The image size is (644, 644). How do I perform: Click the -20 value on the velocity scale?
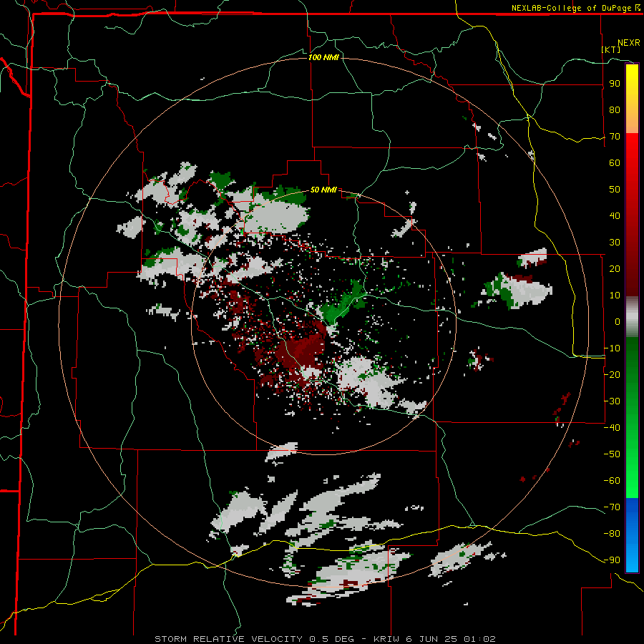click(x=612, y=374)
